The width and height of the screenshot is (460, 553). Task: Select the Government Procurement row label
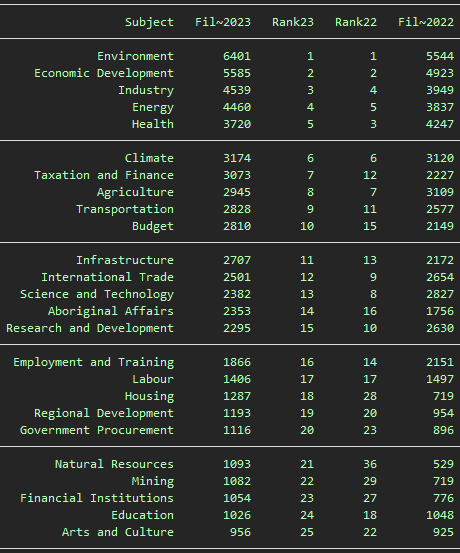pyautogui.click(x=97, y=430)
